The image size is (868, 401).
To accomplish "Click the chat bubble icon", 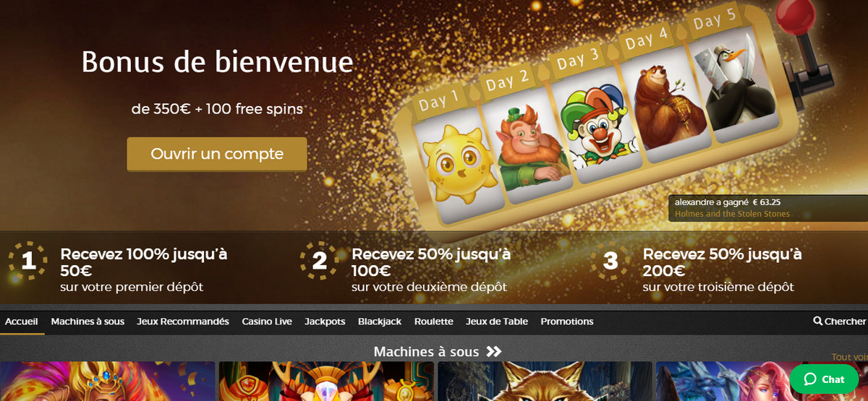I will point(810,379).
